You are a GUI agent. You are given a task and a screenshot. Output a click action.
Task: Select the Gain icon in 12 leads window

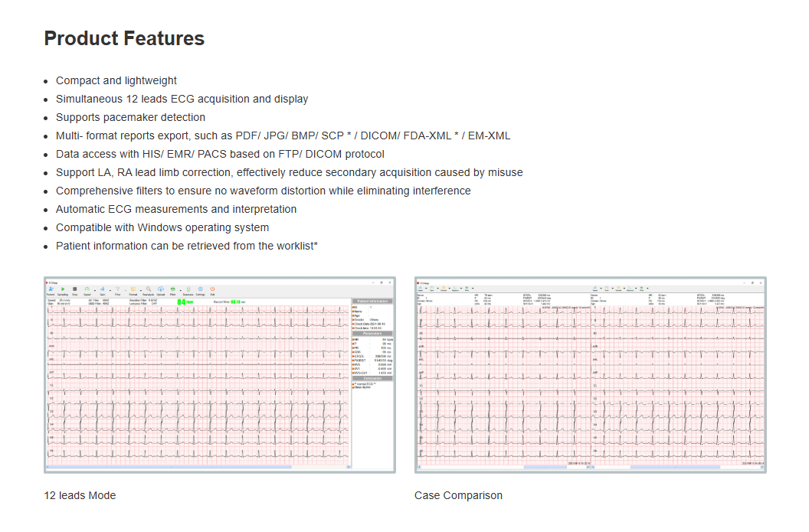[102, 289]
